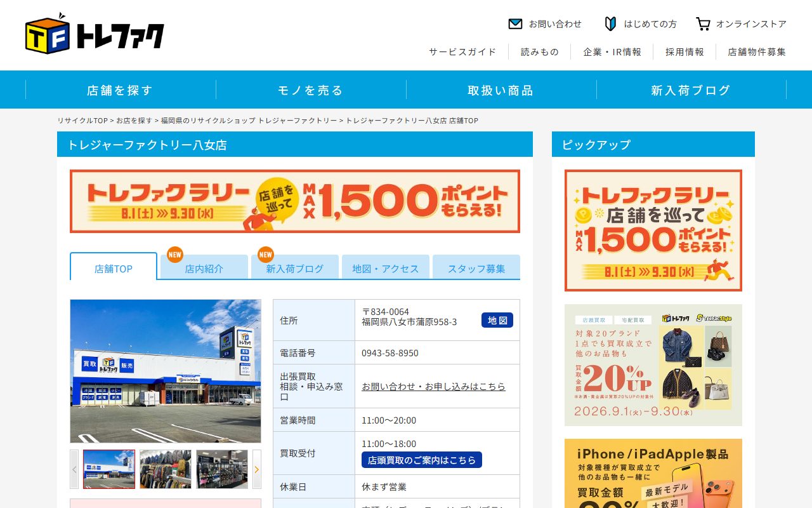Screen dimensions: 812x508
Task: Click the shopping cart icon
Action: (703, 24)
